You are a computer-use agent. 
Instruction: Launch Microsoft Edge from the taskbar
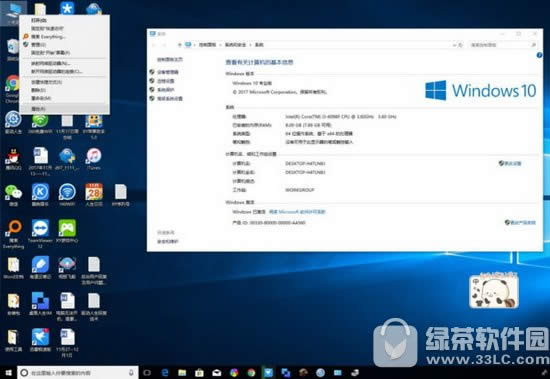(x=165, y=372)
